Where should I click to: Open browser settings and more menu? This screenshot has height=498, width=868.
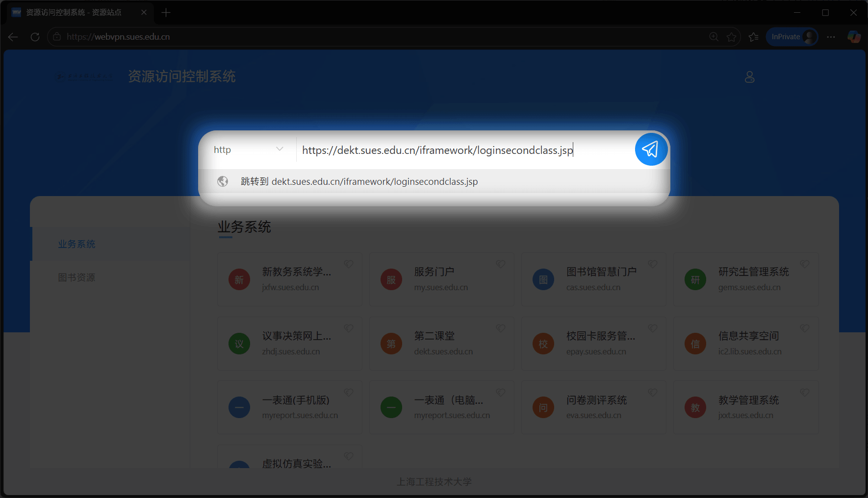(831, 37)
